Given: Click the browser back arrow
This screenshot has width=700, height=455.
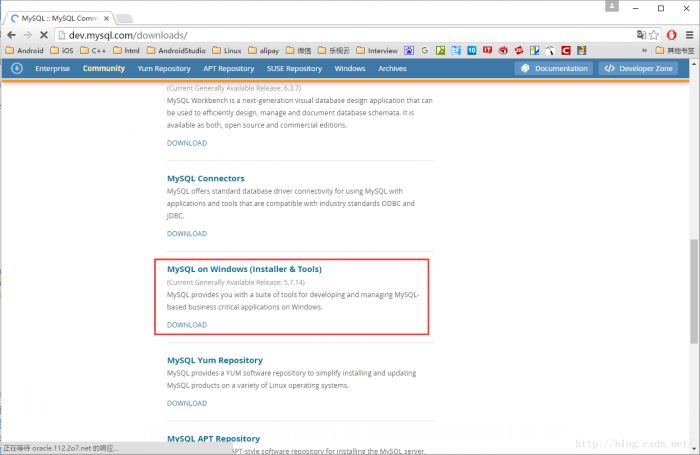Looking at the screenshot, I should pyautogui.click(x=11, y=34).
